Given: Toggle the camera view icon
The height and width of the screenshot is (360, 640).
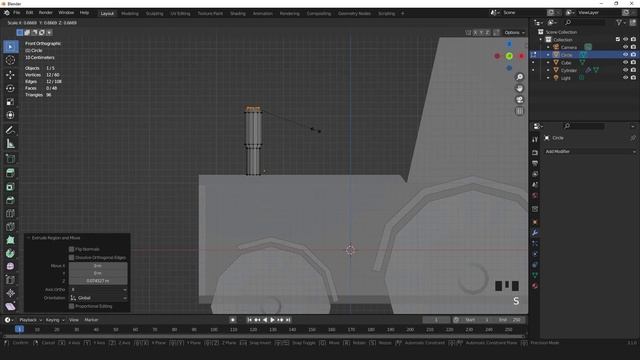Looking at the screenshot, I should click(520, 100).
